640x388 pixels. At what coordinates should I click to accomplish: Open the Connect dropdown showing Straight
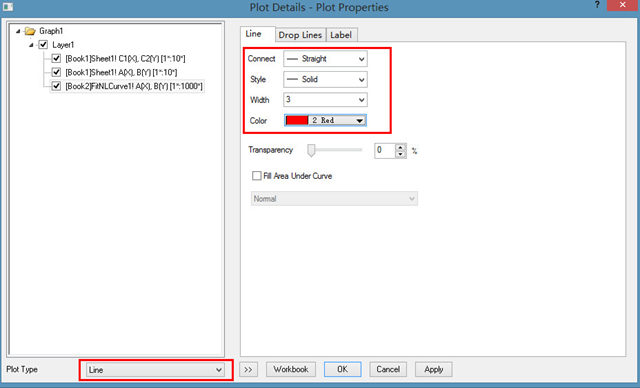(x=325, y=59)
